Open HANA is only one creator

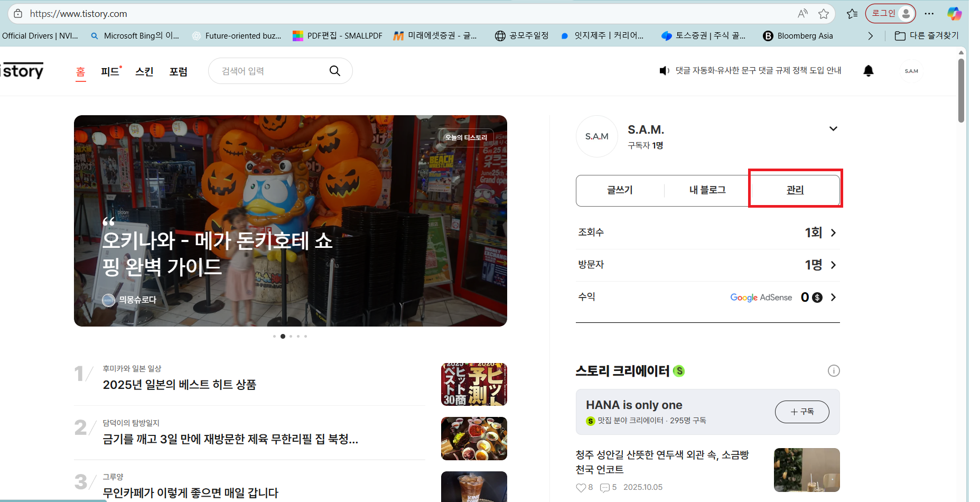click(x=634, y=405)
